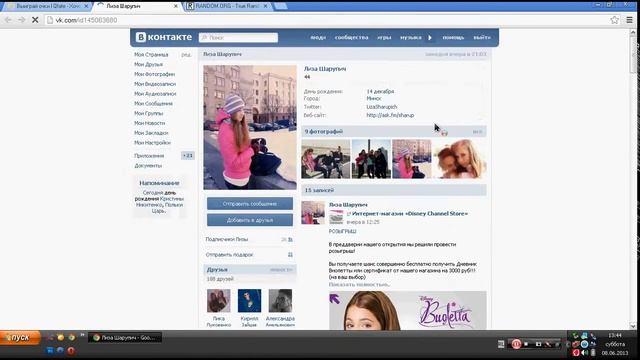Image resolution: width=640 pixels, height=360 pixels.
Task: Click the red Opera icon in quick launch
Action: click(x=71, y=351)
